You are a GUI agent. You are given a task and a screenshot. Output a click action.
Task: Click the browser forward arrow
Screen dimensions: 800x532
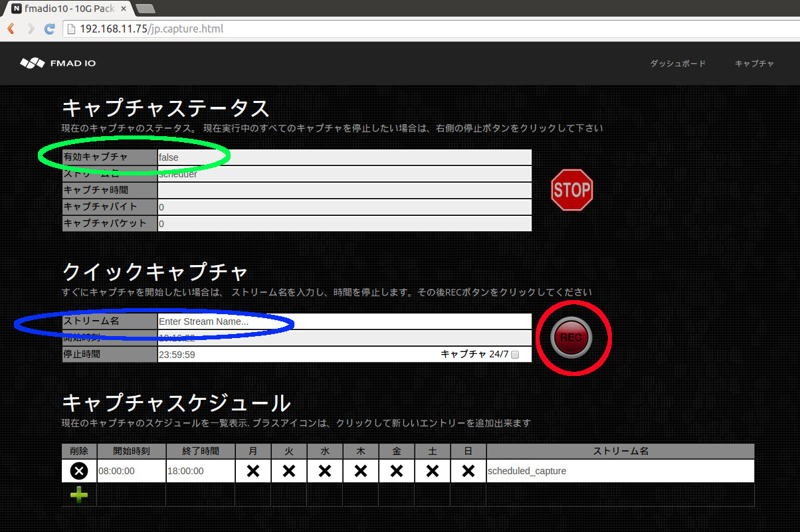tap(30, 29)
